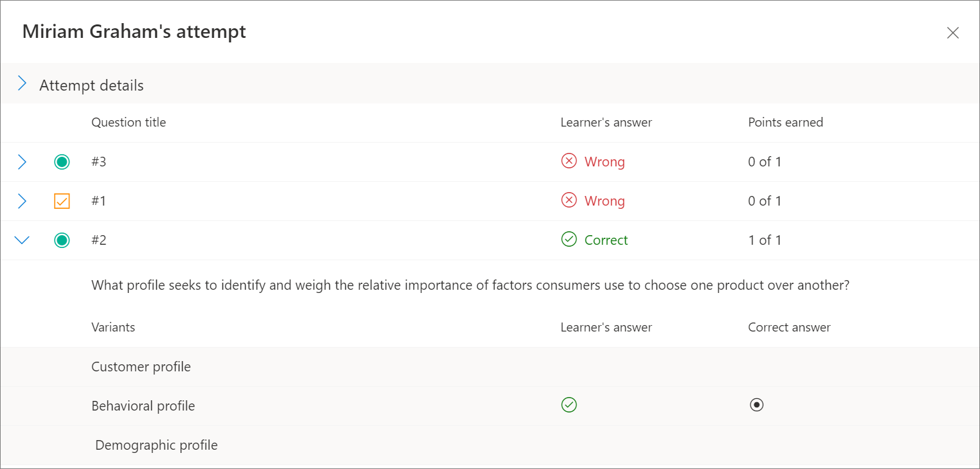Click the Question title column header
980x469 pixels.
129,122
